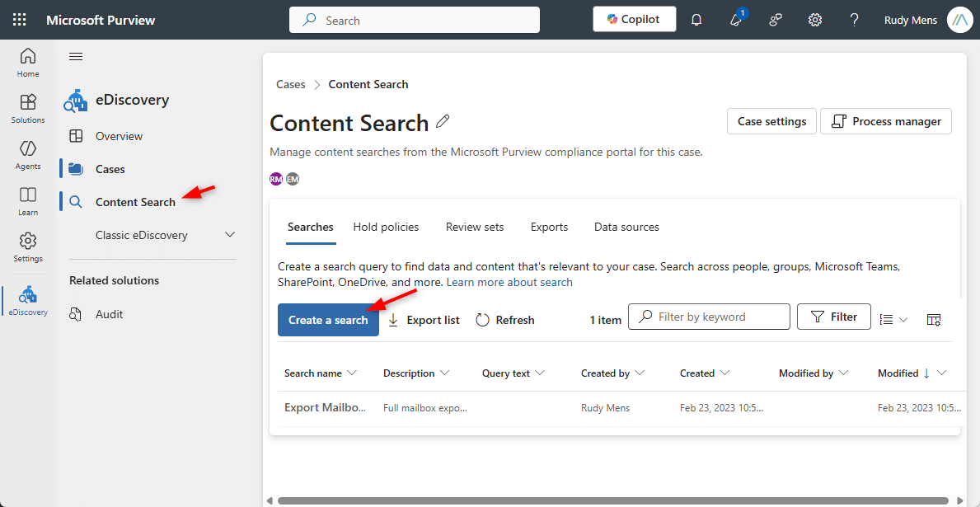
Task: Open the Solutions icon in left rail
Action: point(28,108)
